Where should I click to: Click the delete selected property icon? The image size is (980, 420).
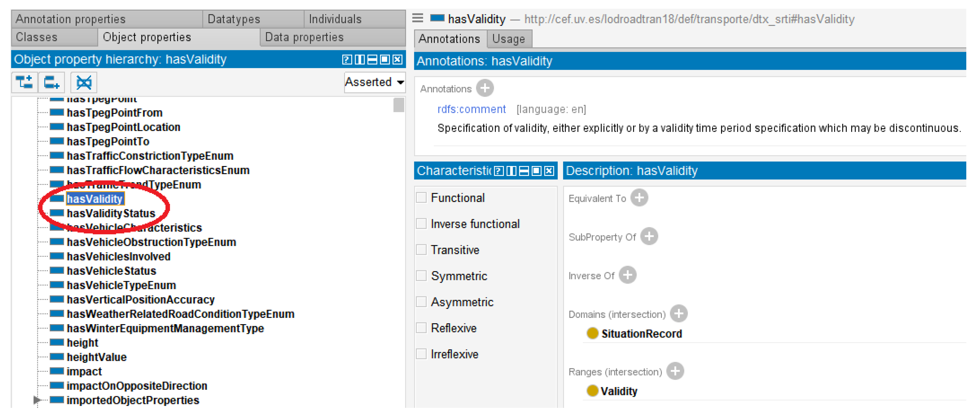(84, 82)
